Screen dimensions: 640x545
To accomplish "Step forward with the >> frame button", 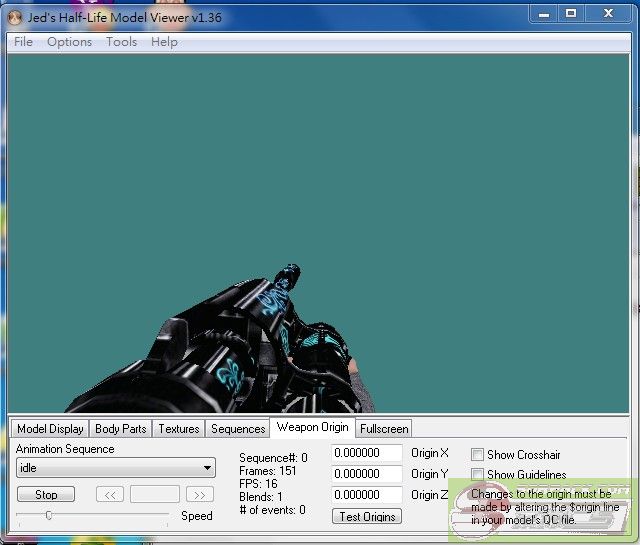I will click(x=199, y=494).
